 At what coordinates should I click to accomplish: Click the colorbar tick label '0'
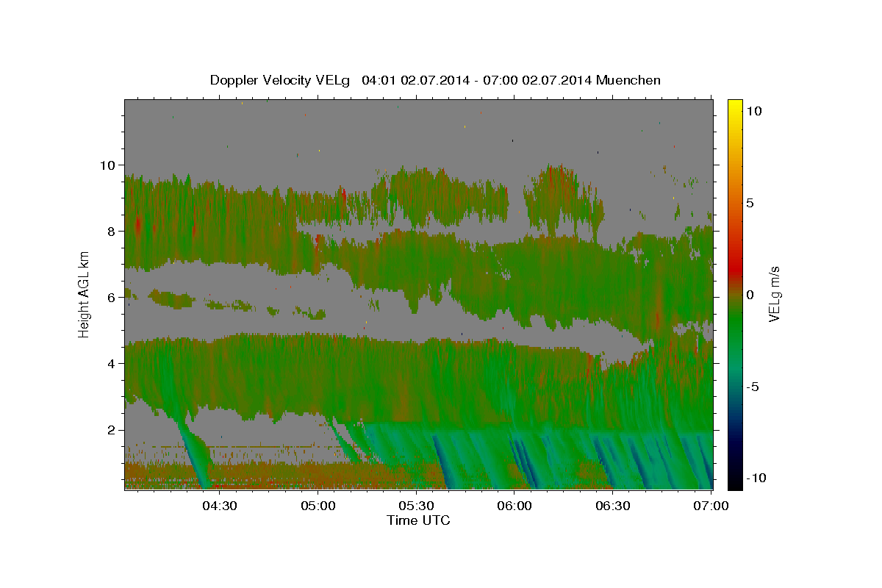(749, 295)
